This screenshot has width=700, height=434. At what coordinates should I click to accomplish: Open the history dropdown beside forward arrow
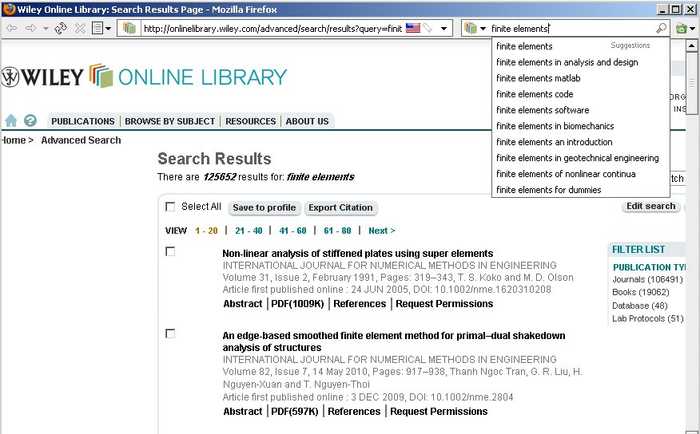point(46,29)
